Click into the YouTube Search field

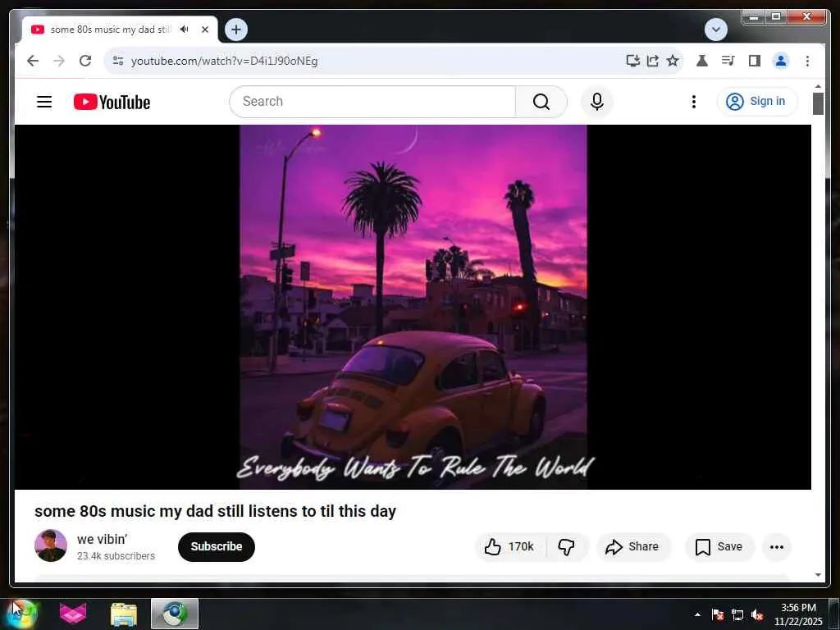(372, 101)
